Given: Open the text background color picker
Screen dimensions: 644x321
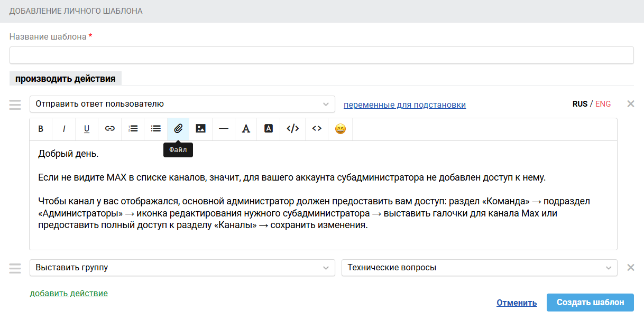Looking at the screenshot, I should [269, 129].
